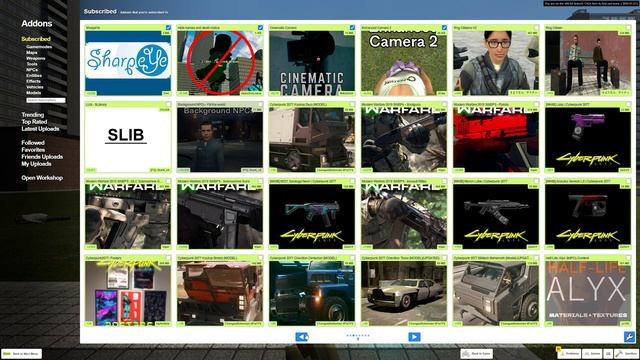Open the Enhanced Camera 2 thumbnail
The width and height of the screenshot is (640, 360).
click(404, 63)
